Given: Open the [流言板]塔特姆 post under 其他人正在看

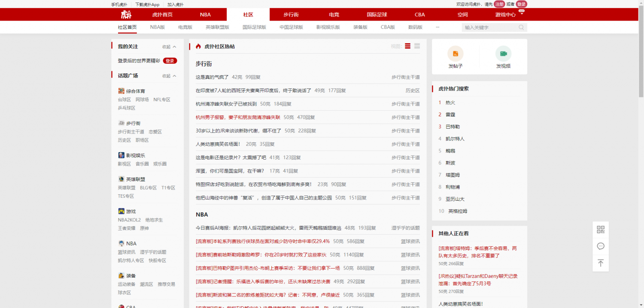Looking at the screenshot, I should (x=478, y=252).
